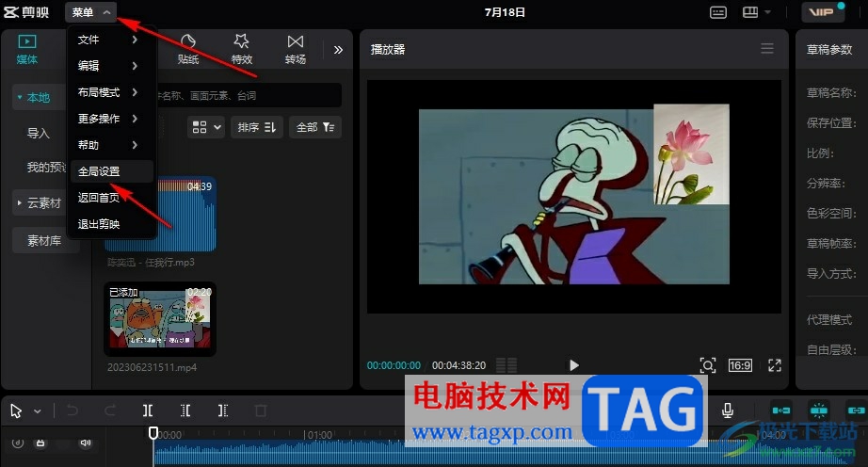The height and width of the screenshot is (467, 868).
Task: Show more tabs with double-chevron icon
Action: pos(338,50)
